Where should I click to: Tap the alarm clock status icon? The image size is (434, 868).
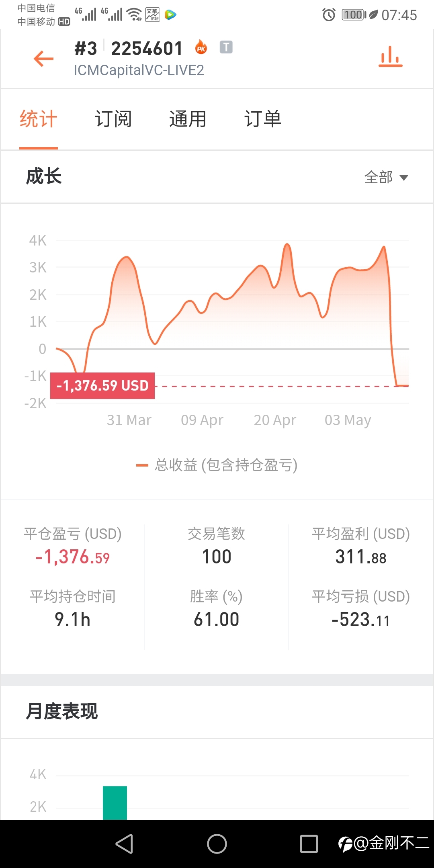tap(329, 15)
